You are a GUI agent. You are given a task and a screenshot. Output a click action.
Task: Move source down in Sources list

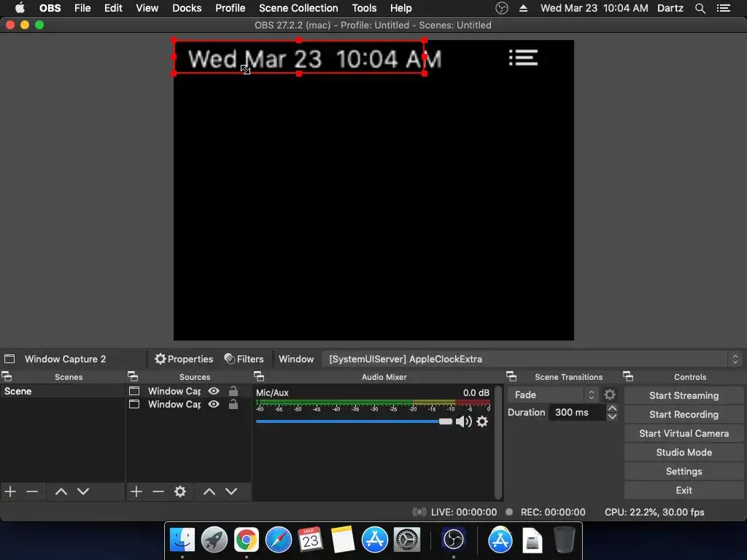(231, 491)
